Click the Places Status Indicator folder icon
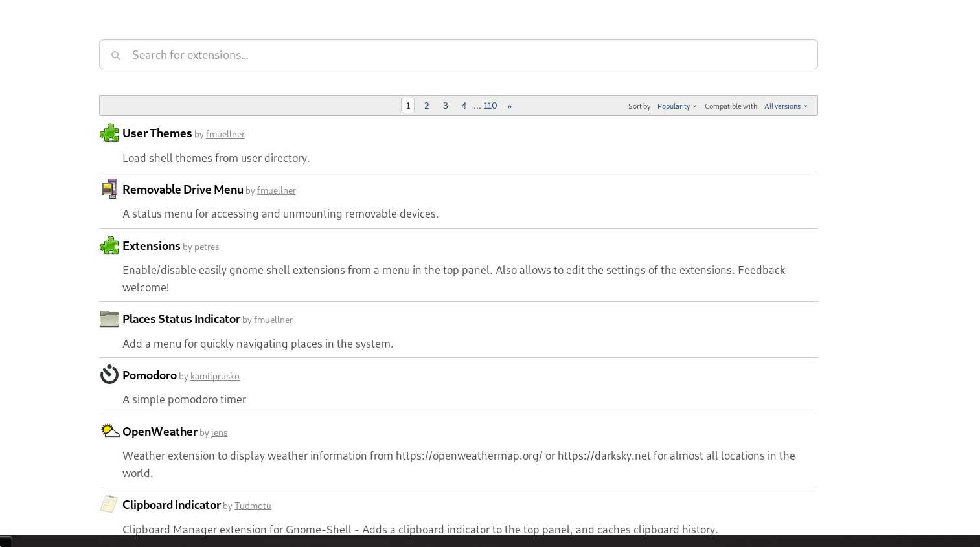The height and width of the screenshot is (547, 980). pos(109,318)
